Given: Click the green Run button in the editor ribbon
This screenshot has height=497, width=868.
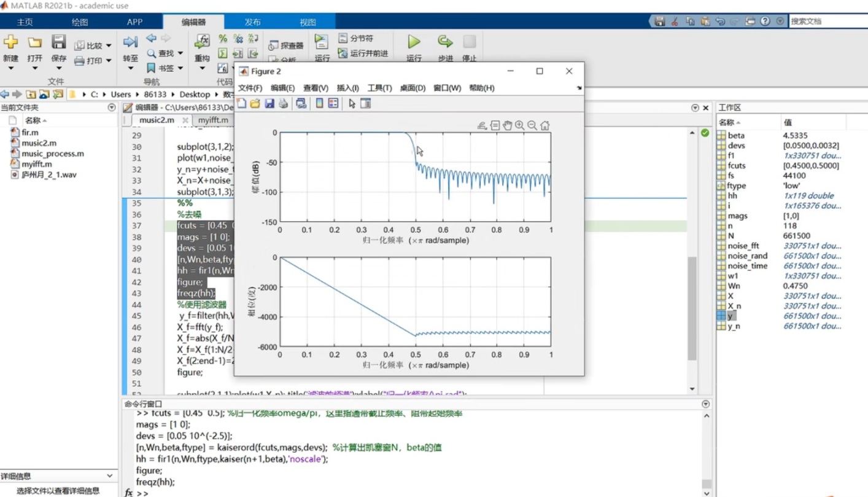Looking at the screenshot, I should pyautogui.click(x=414, y=42).
